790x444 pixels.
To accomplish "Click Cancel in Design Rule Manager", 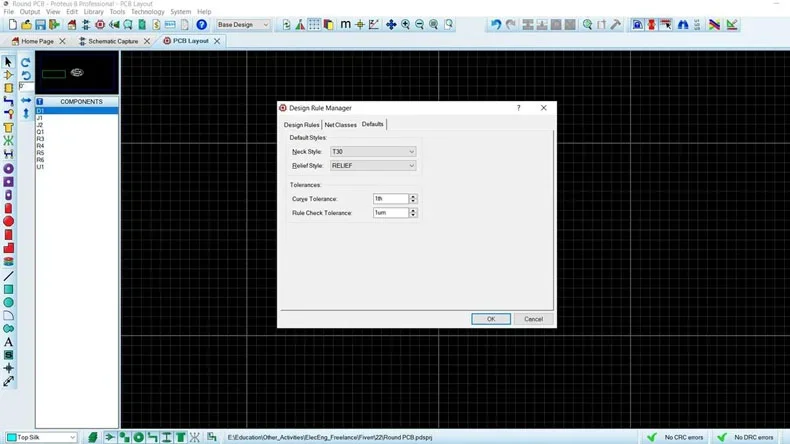I will [533, 319].
